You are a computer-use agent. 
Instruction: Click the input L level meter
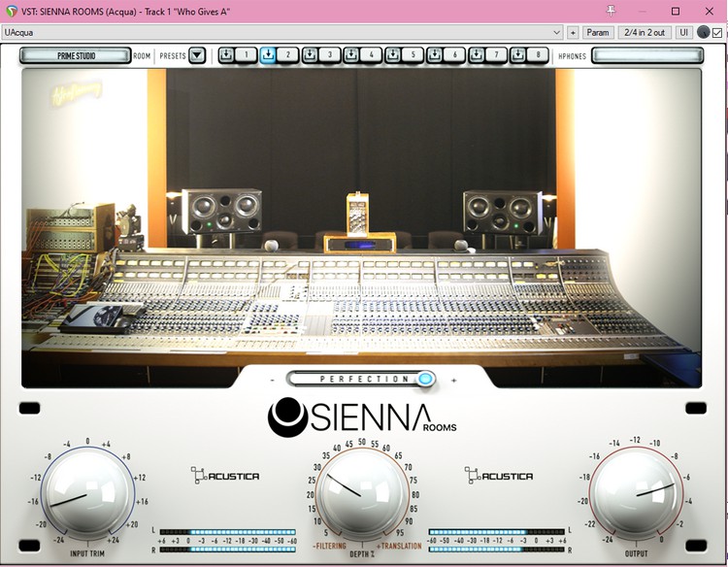227,532
